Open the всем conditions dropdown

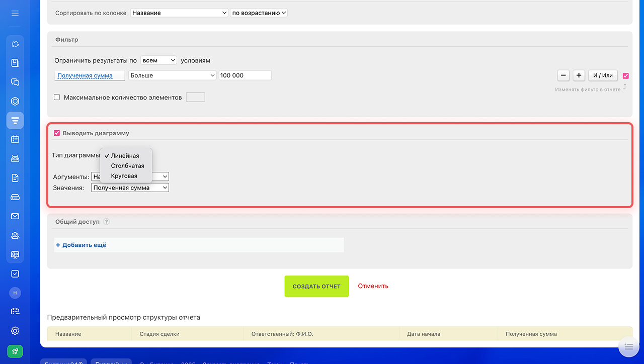pyautogui.click(x=158, y=60)
